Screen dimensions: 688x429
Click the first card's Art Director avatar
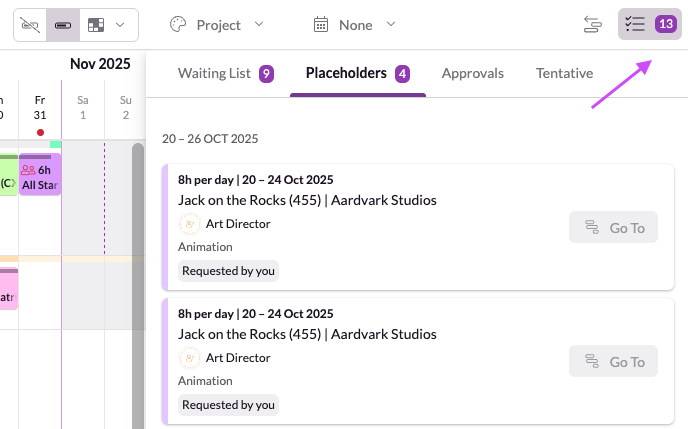(189, 224)
